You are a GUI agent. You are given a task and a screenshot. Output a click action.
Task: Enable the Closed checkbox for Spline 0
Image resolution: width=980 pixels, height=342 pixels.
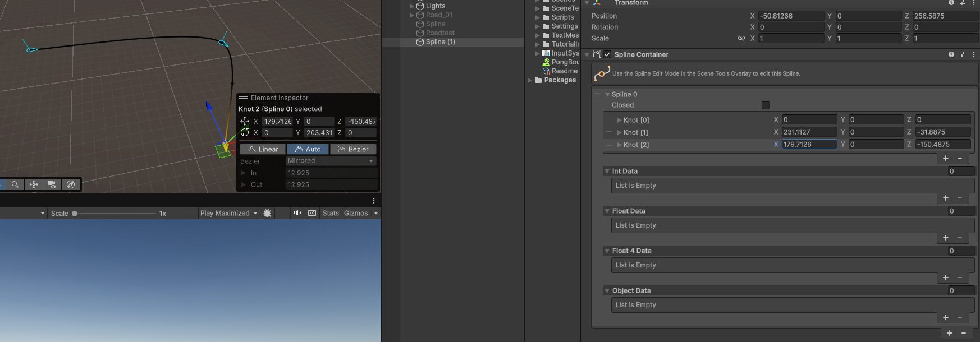(765, 105)
